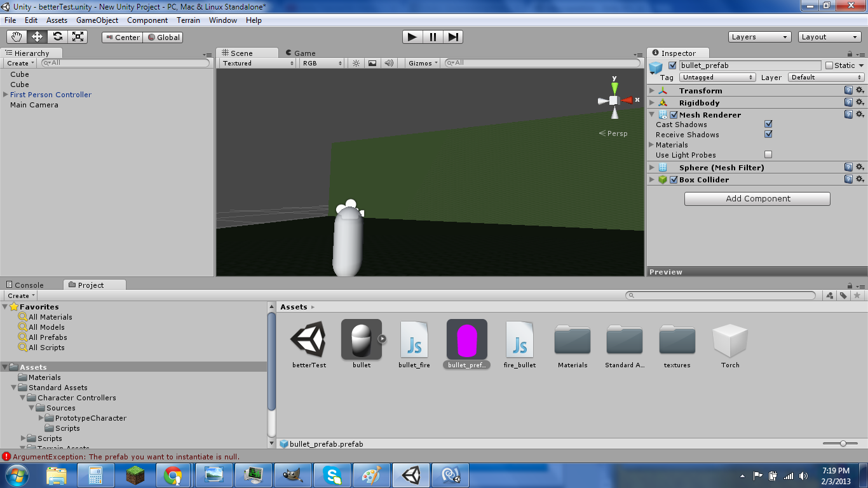Toggle the scene skybox image icon
This screenshot has width=868, height=488.
tap(372, 63)
